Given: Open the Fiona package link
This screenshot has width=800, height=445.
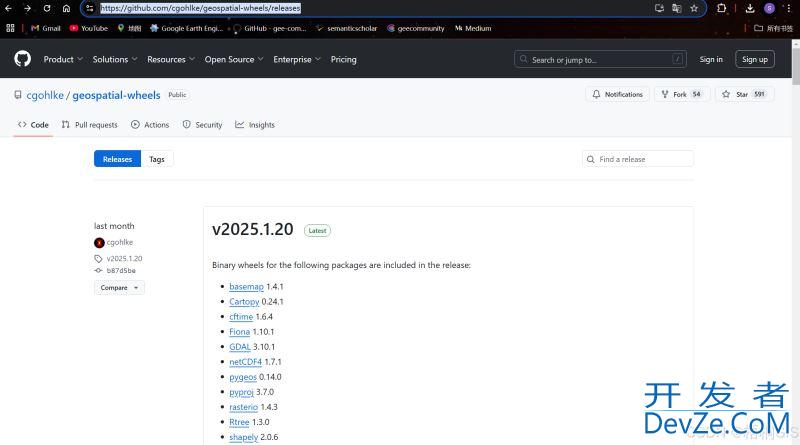Looking at the screenshot, I should tap(239, 332).
